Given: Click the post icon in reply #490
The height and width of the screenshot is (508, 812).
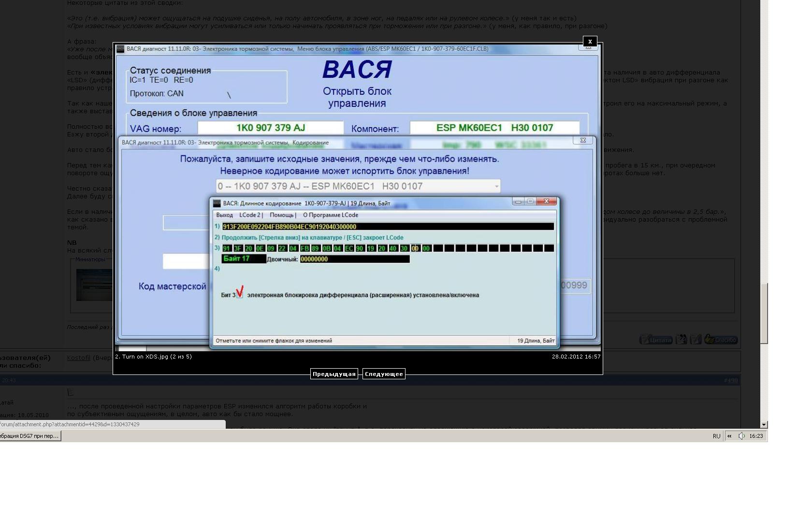Looking at the screenshot, I should click(x=71, y=392).
